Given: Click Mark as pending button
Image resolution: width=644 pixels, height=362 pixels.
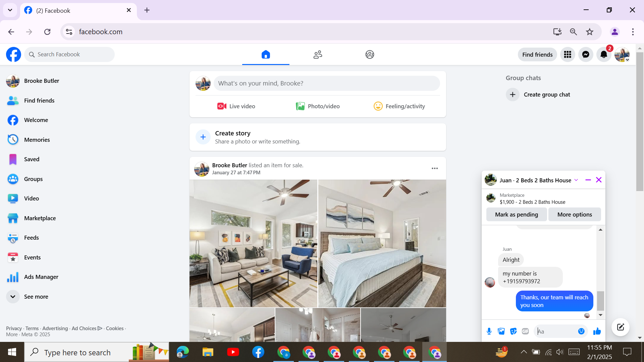Looking at the screenshot, I should [516, 215].
